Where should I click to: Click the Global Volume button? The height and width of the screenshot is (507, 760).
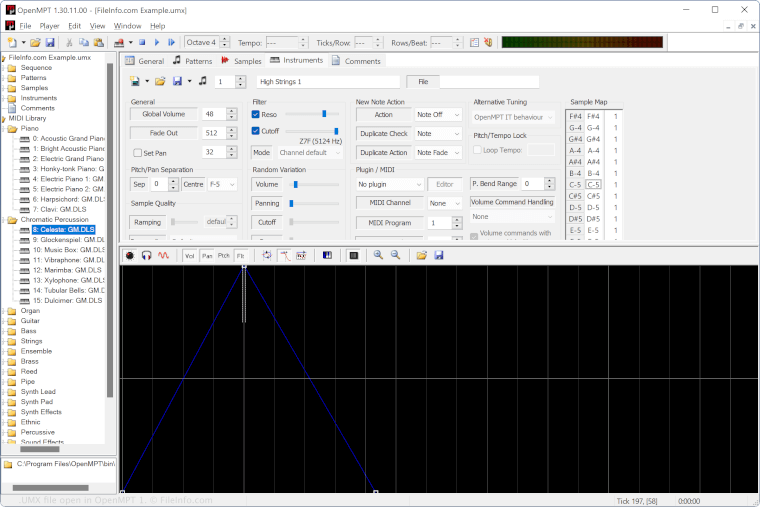click(x=163, y=114)
